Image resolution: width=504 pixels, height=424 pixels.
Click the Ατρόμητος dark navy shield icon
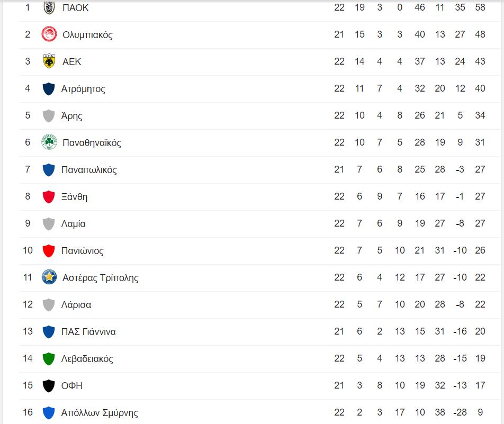pyautogui.click(x=49, y=89)
